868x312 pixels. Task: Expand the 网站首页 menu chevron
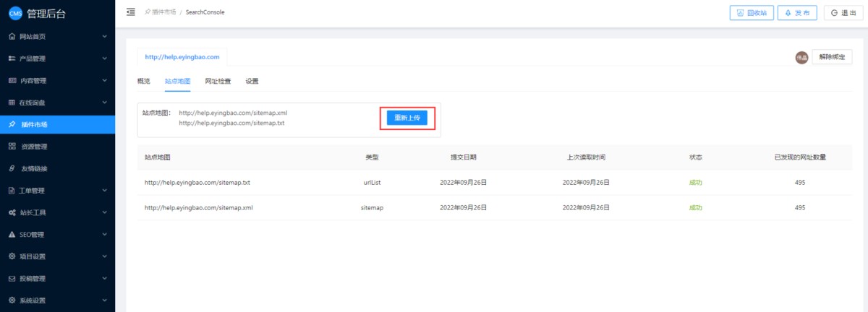click(105, 36)
